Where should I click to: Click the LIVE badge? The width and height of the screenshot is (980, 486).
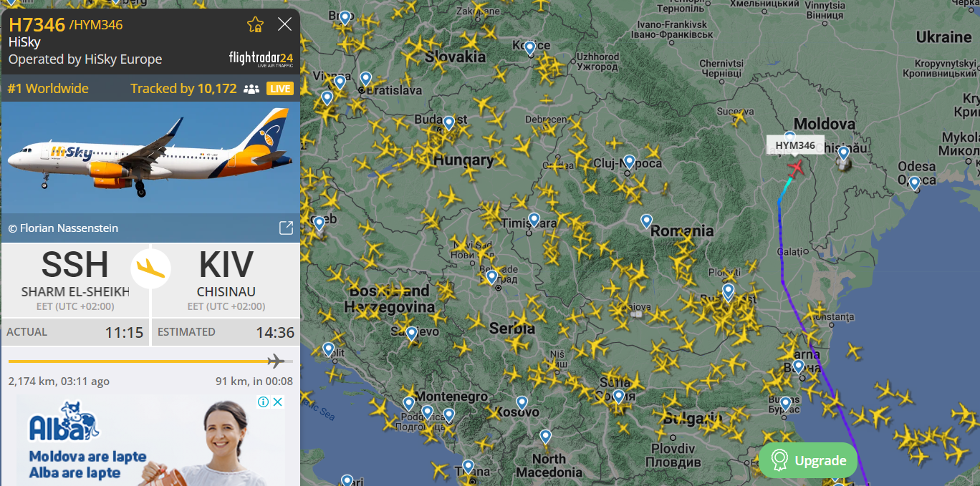[280, 89]
